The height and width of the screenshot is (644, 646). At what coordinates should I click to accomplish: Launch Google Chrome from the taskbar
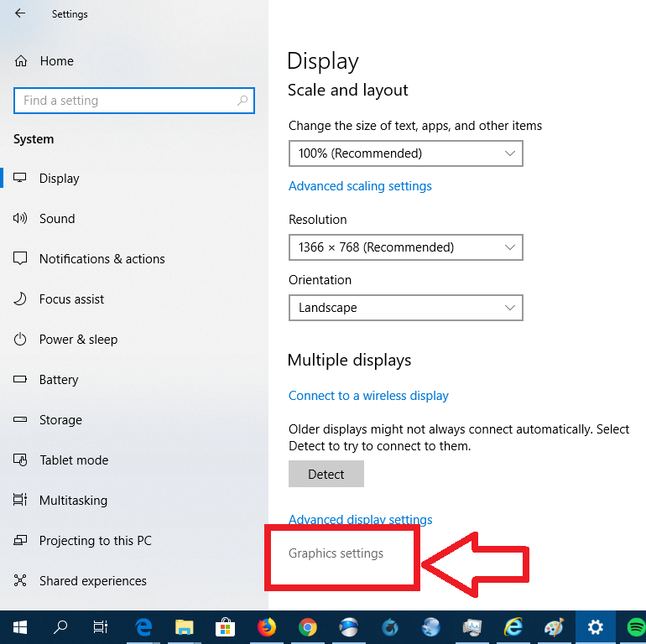(307, 627)
